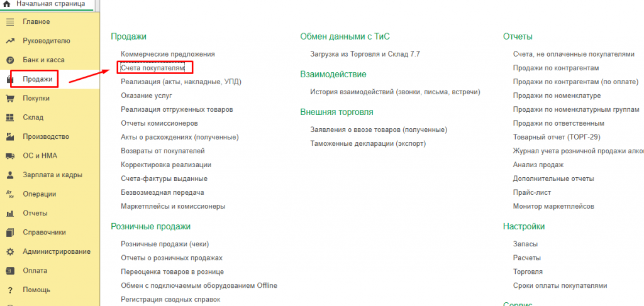644x306 pixels.
Task: Open Продажи по номенклатуре report
Action: [557, 96]
